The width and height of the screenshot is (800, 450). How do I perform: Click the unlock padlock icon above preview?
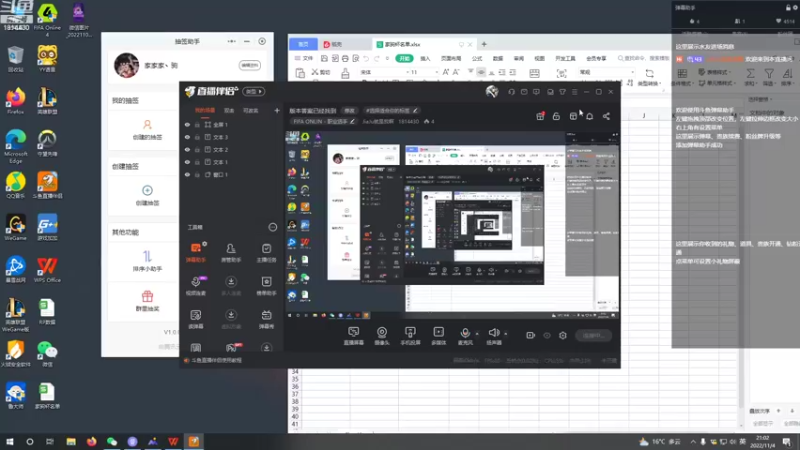pyautogui.click(x=556, y=116)
